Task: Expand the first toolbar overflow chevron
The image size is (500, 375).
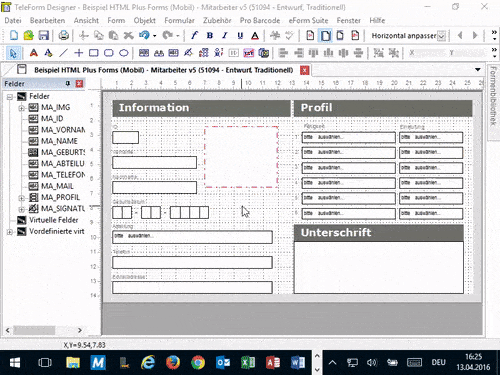Action: point(494,35)
